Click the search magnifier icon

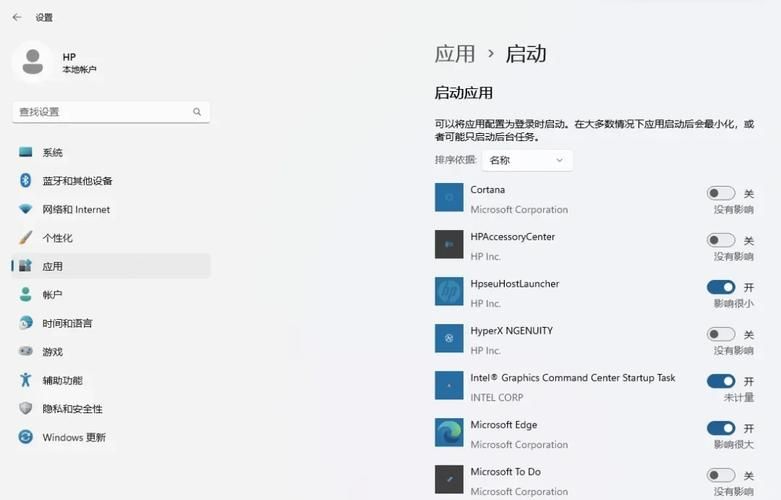click(x=197, y=112)
